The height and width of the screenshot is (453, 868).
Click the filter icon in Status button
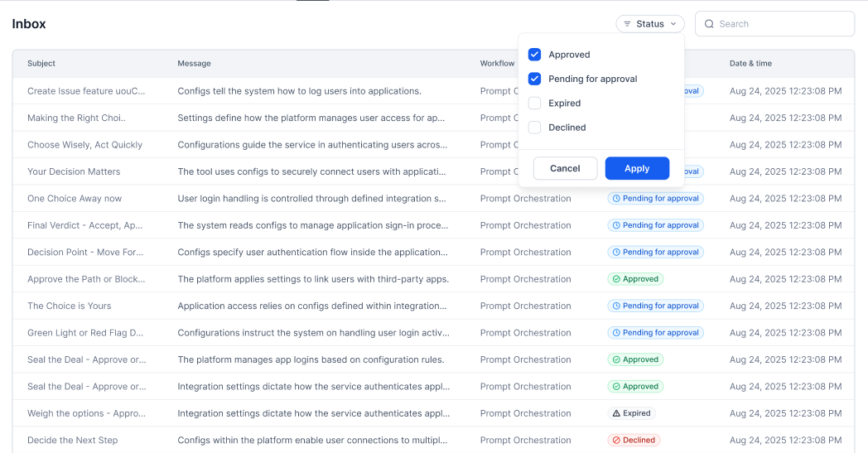click(x=627, y=24)
